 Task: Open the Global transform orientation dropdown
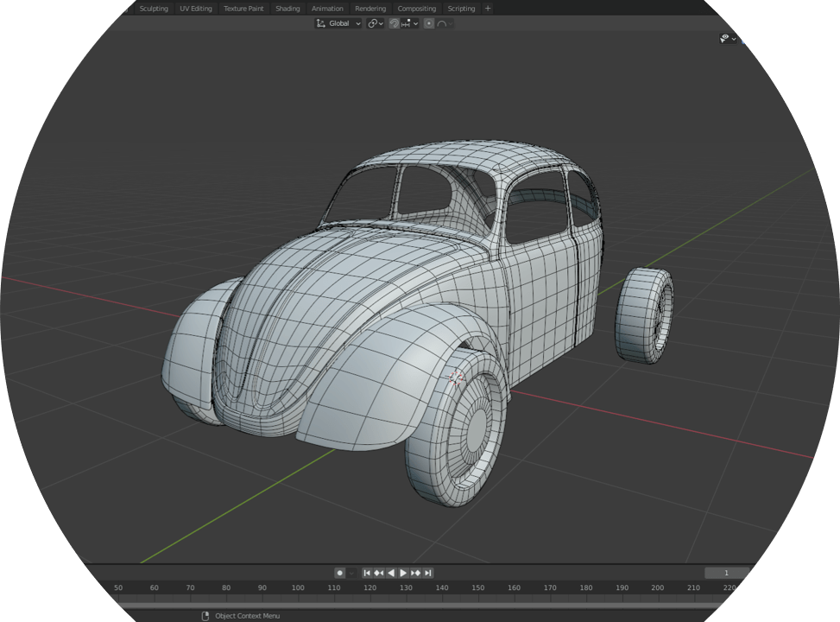338,23
